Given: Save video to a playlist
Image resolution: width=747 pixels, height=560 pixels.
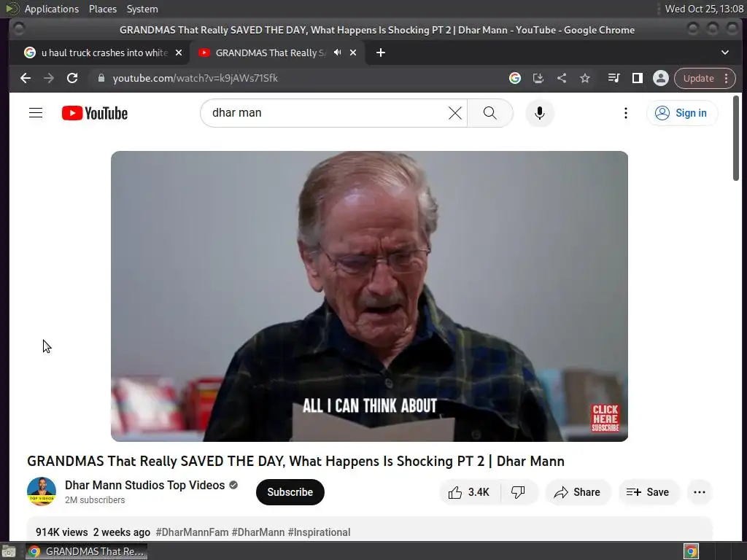Looking at the screenshot, I should tap(648, 492).
